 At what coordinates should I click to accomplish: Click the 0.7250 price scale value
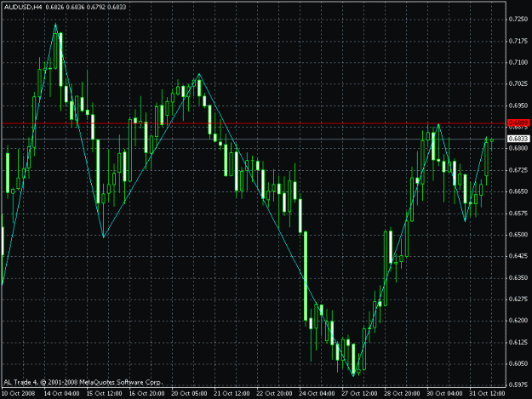click(518, 20)
